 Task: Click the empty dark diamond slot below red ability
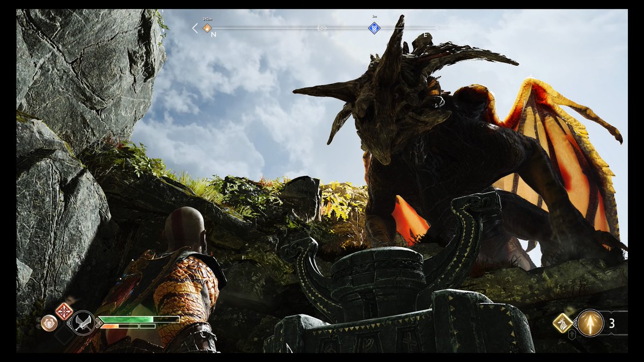tap(63, 334)
